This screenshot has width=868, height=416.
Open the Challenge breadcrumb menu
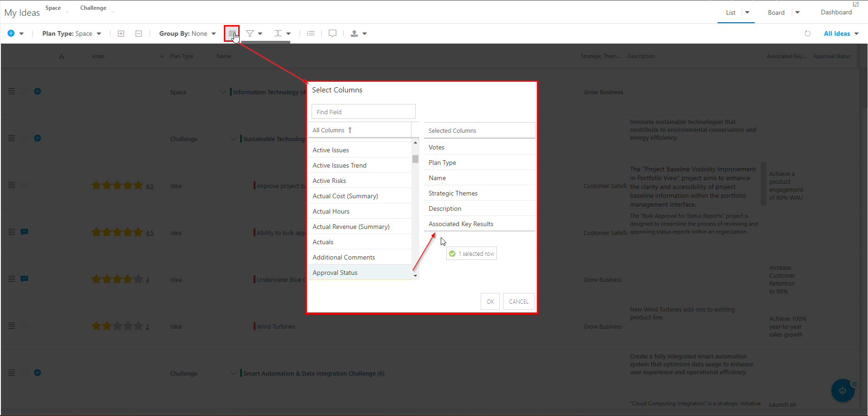click(x=97, y=8)
